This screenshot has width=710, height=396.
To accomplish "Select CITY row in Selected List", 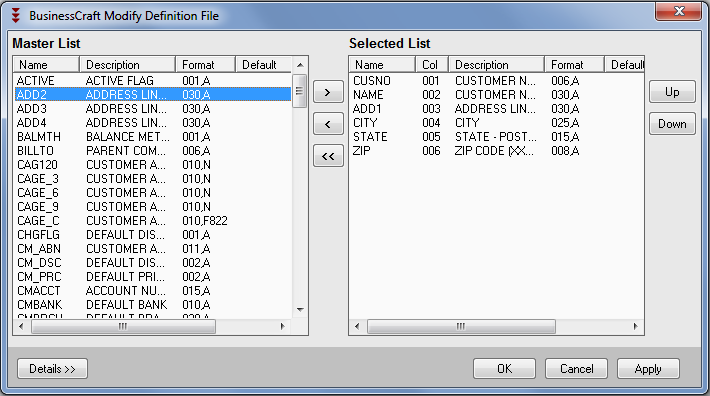I will click(x=496, y=123).
